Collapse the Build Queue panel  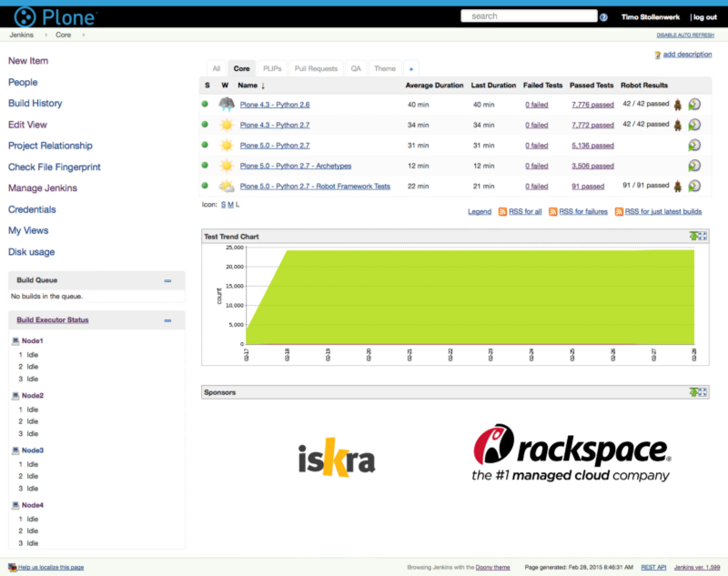click(x=167, y=281)
